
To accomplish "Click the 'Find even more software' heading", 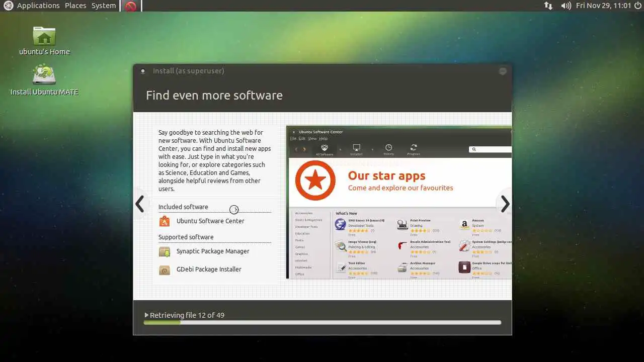I will tap(214, 96).
